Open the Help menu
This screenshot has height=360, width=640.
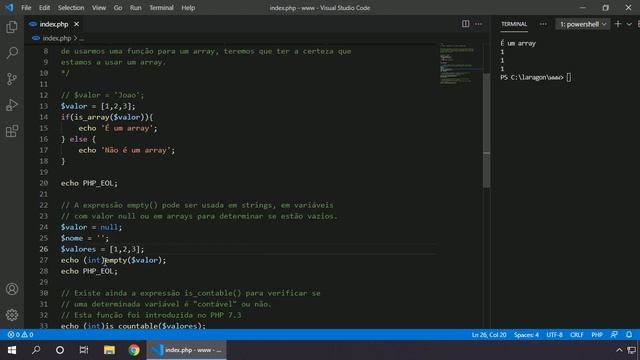pyautogui.click(x=188, y=8)
